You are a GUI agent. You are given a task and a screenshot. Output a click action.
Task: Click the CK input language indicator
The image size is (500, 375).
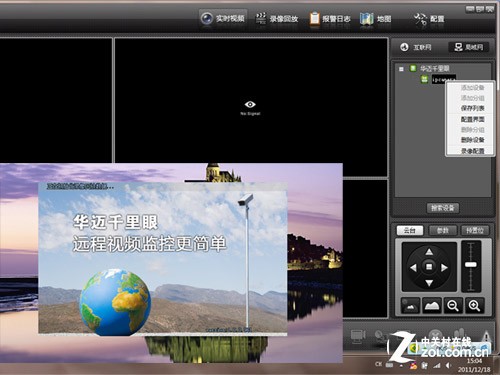point(378,364)
